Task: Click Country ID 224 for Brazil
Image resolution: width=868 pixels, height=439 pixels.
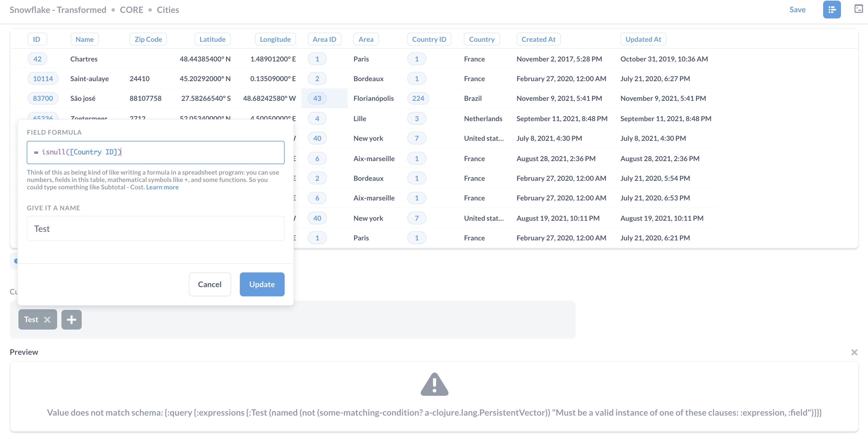Action: click(417, 98)
